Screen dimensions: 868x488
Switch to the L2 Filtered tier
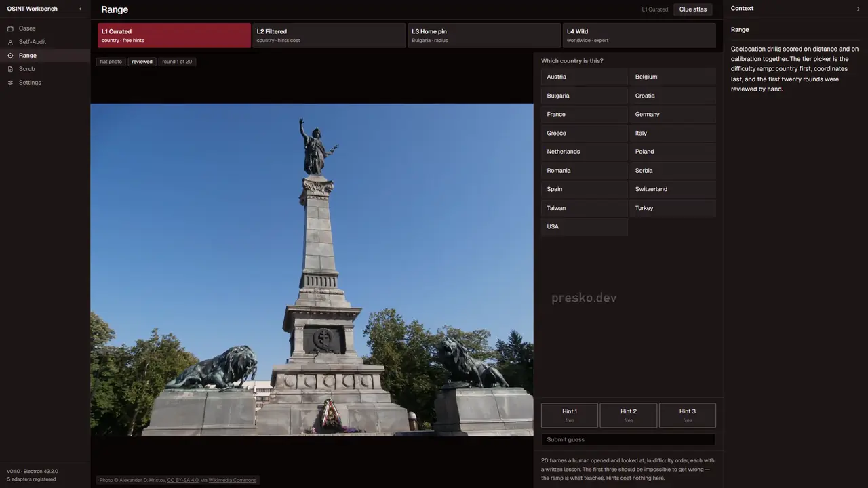329,35
